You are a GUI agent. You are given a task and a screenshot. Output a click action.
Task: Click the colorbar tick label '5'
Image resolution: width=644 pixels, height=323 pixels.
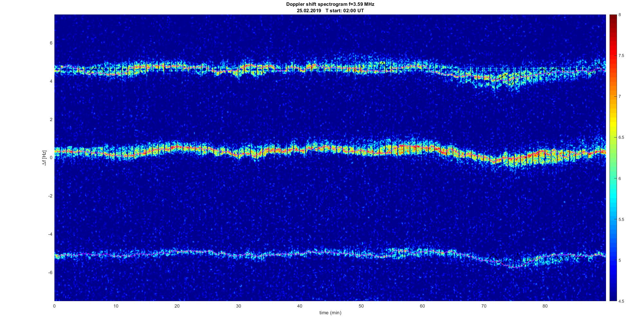[x=620, y=260]
